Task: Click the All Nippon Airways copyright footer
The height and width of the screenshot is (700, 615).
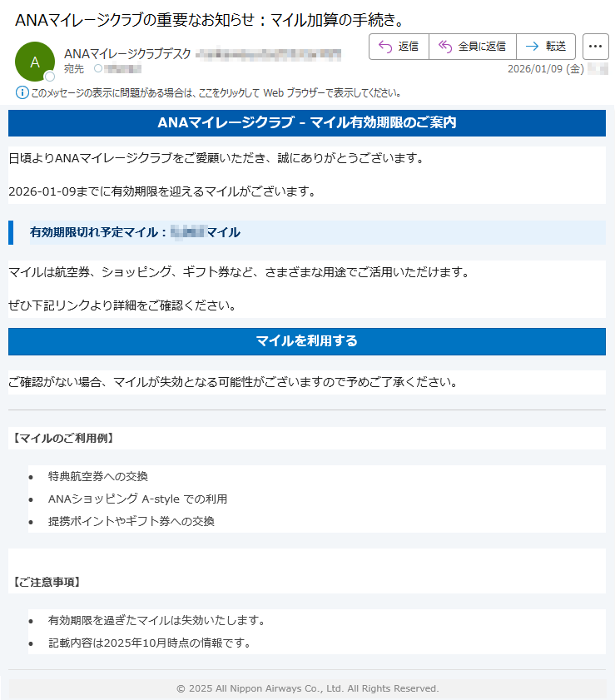Action: pos(306,688)
